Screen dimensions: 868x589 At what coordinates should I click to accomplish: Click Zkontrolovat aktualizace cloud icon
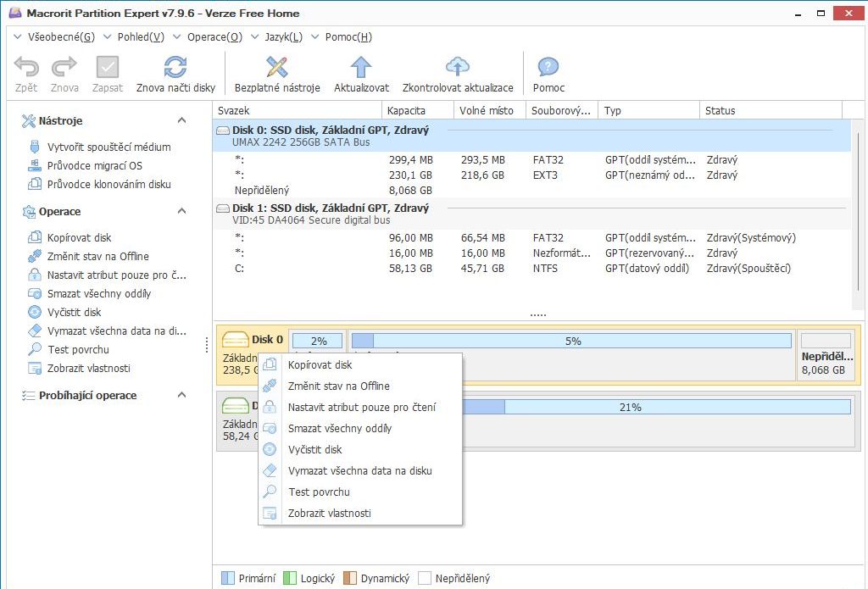458,69
